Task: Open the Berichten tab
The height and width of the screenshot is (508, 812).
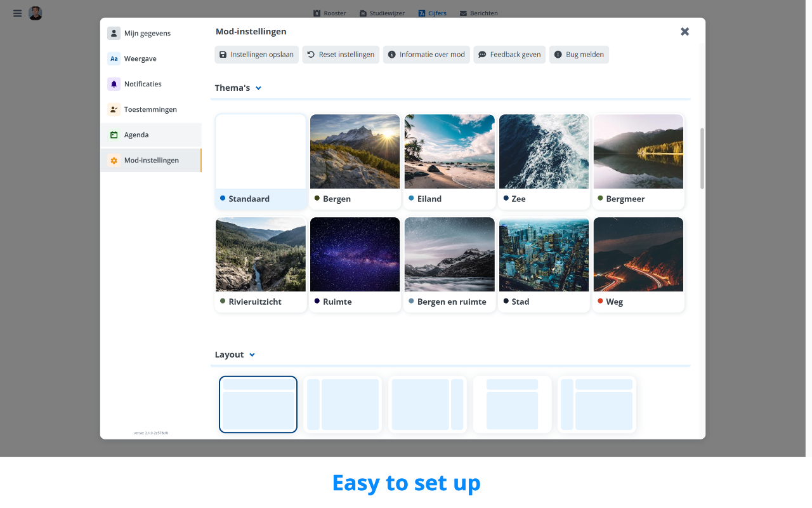Action: click(479, 13)
